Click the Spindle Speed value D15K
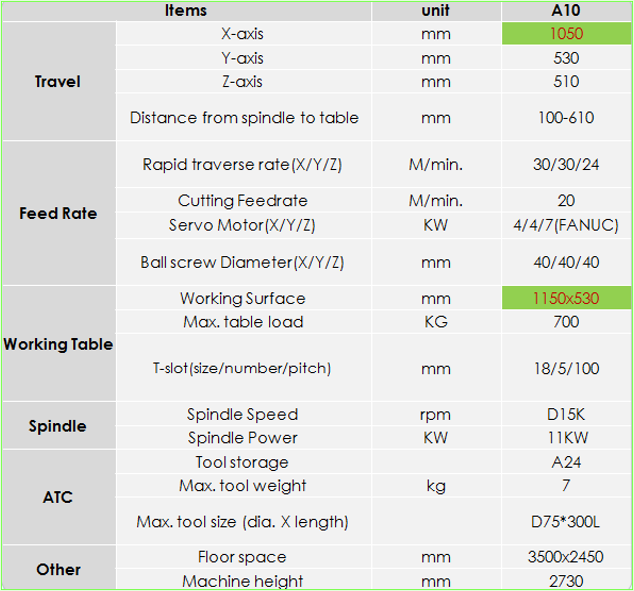The image size is (634, 591). 566,414
